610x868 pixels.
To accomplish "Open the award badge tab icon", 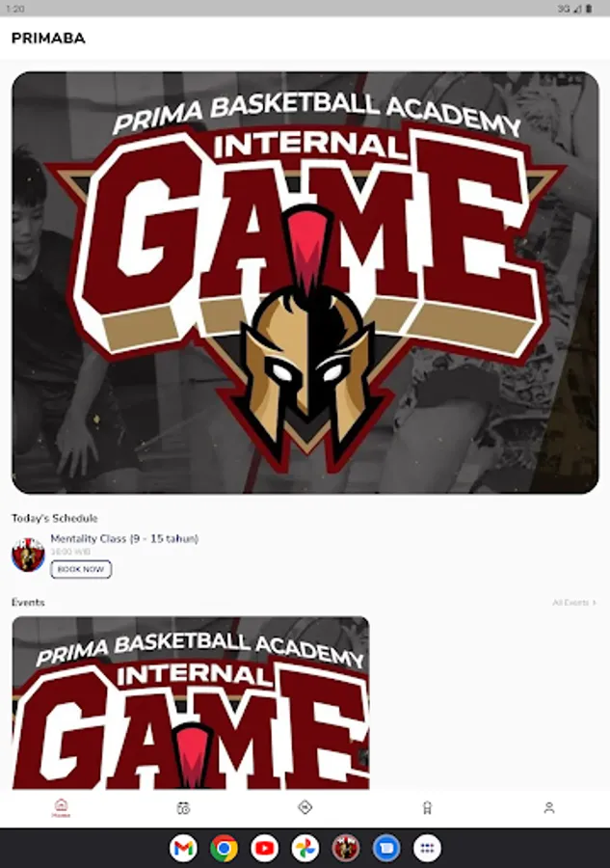I will coord(427,808).
